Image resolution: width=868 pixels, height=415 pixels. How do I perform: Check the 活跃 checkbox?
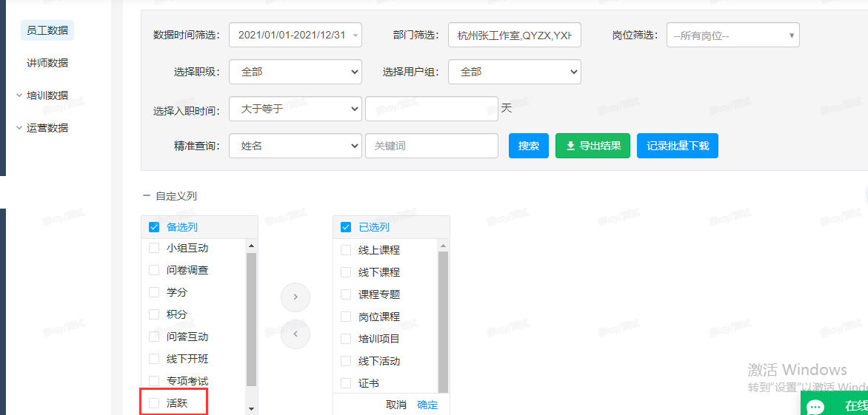[154, 403]
